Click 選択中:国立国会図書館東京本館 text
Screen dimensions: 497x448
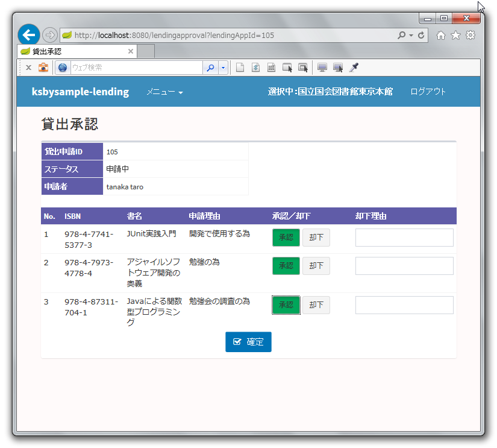330,92
